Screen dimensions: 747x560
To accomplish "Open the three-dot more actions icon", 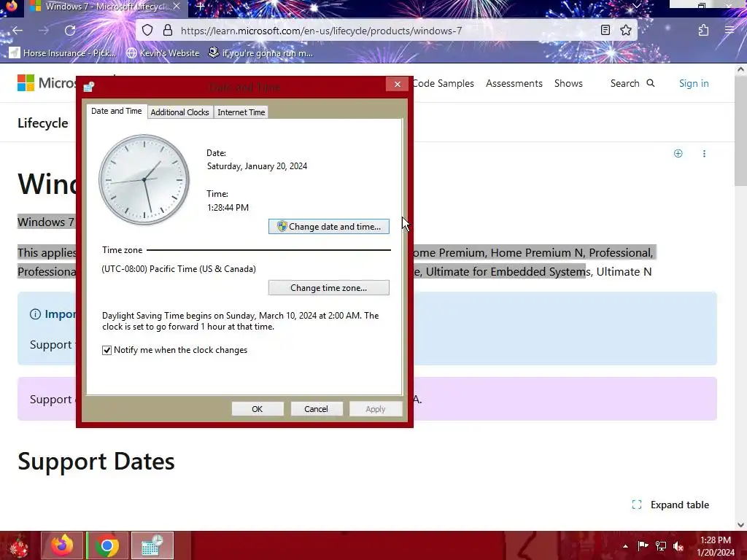I will coord(704,153).
